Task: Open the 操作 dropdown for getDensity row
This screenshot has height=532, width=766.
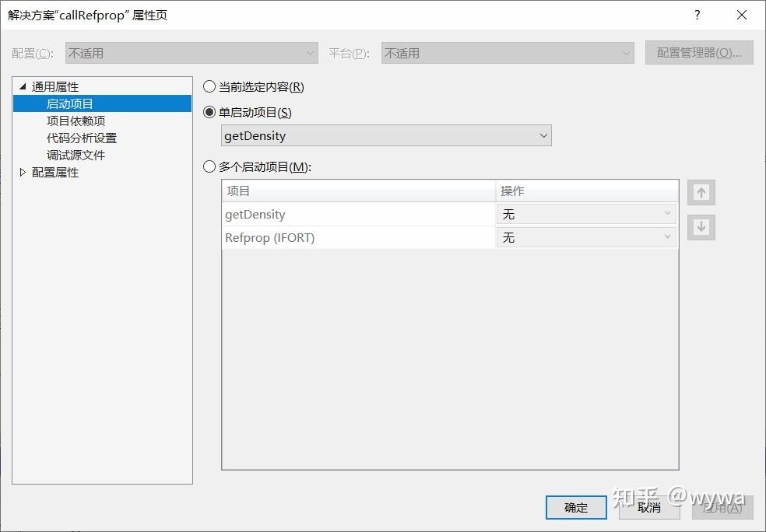Action: point(667,214)
